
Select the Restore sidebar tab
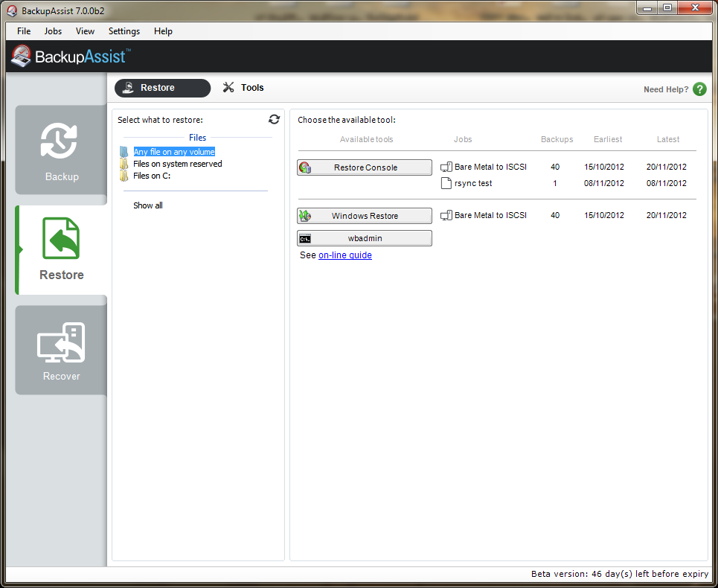pos(61,250)
